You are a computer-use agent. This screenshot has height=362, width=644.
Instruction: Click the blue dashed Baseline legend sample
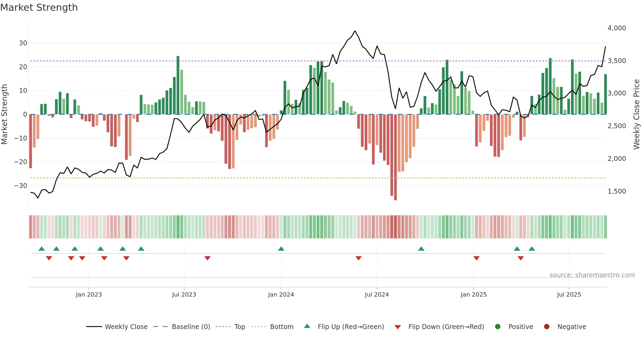[x=160, y=327]
